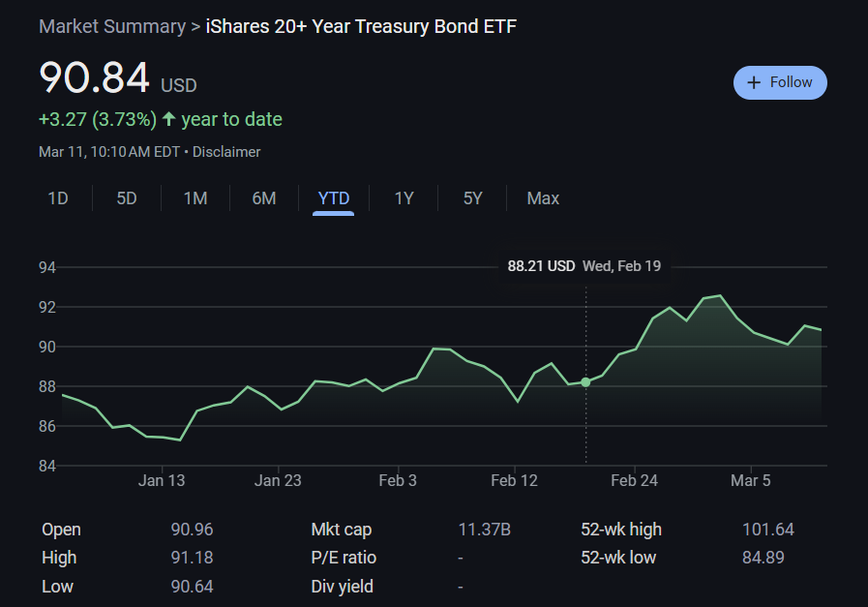Switch to the 1D time range tab
868x607 pixels.
point(58,198)
